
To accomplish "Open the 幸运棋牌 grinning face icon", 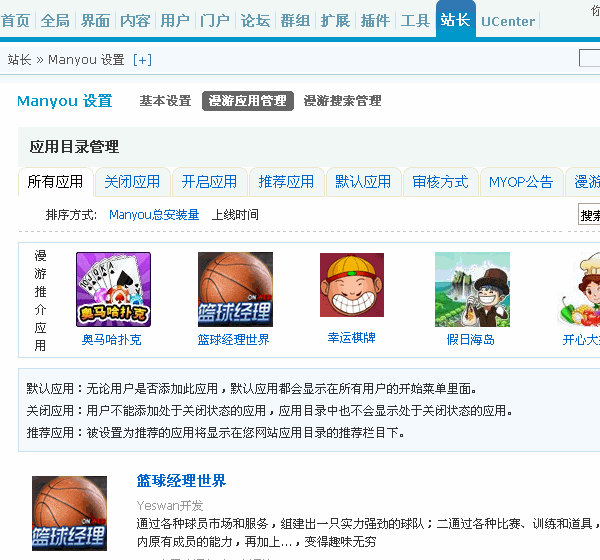I will pos(352,285).
